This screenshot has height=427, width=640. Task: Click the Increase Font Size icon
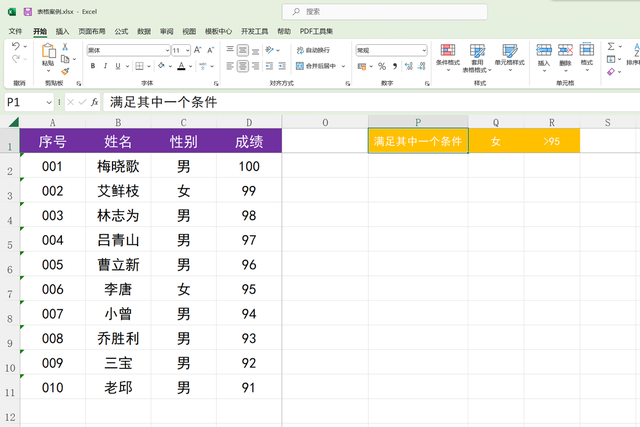pos(200,49)
